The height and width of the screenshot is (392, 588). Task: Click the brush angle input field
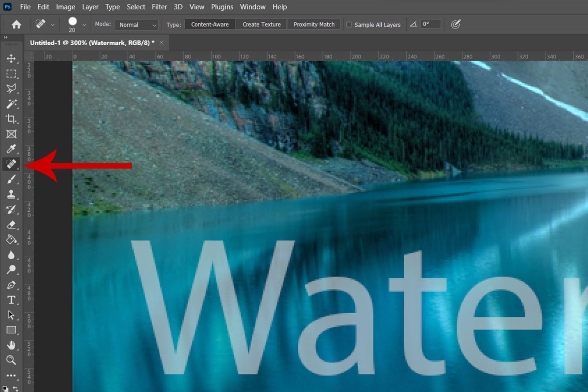(430, 24)
